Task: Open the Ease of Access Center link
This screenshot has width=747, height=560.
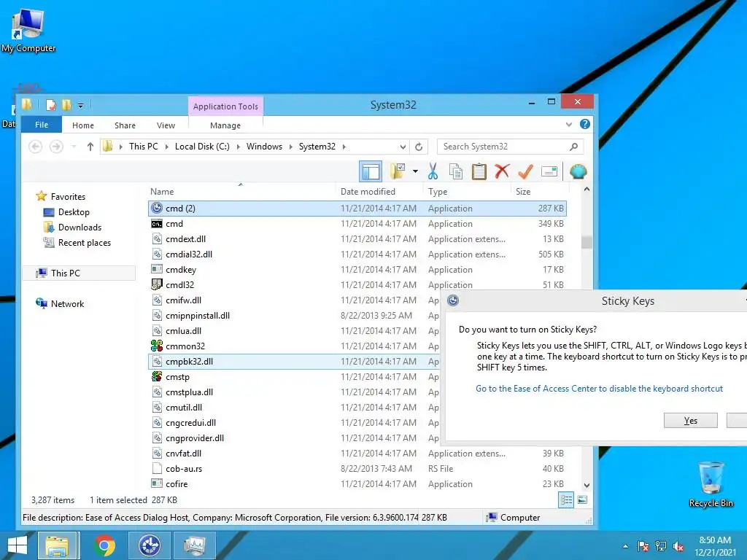Action: [x=599, y=389]
